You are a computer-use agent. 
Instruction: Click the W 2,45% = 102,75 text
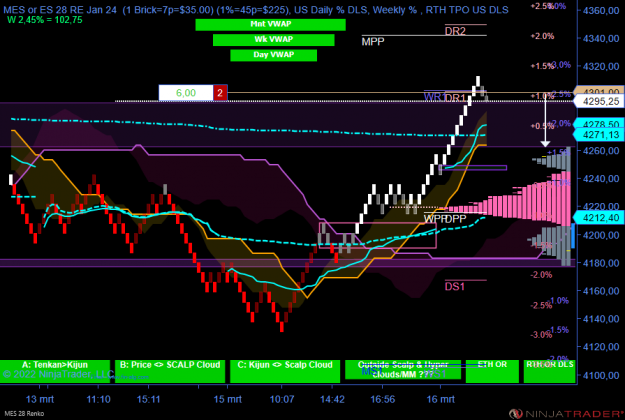[45, 20]
